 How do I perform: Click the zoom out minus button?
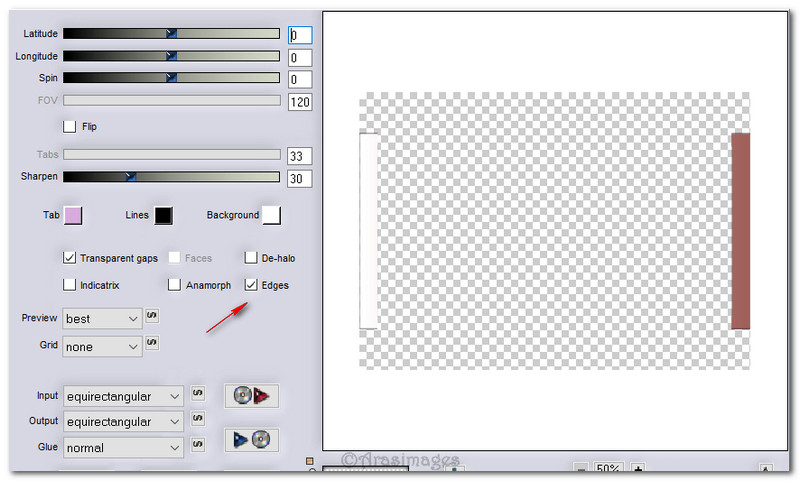click(x=581, y=469)
